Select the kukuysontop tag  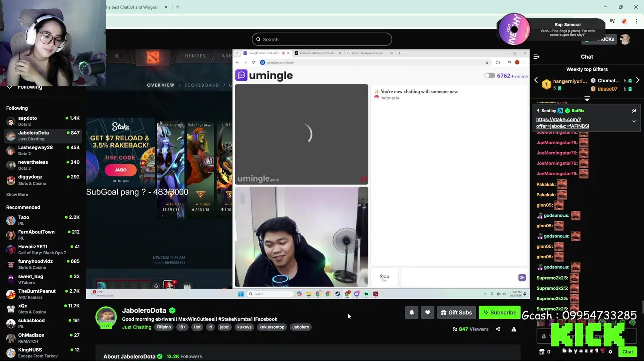(272, 327)
